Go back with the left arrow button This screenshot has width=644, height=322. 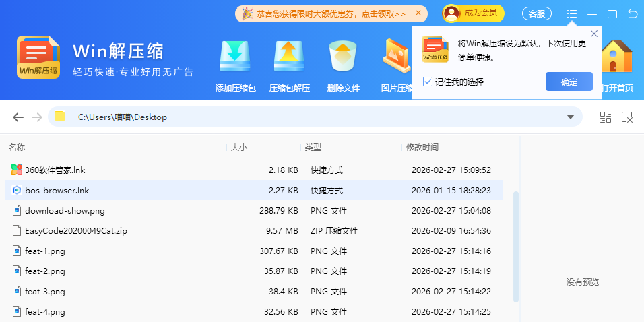pos(18,117)
